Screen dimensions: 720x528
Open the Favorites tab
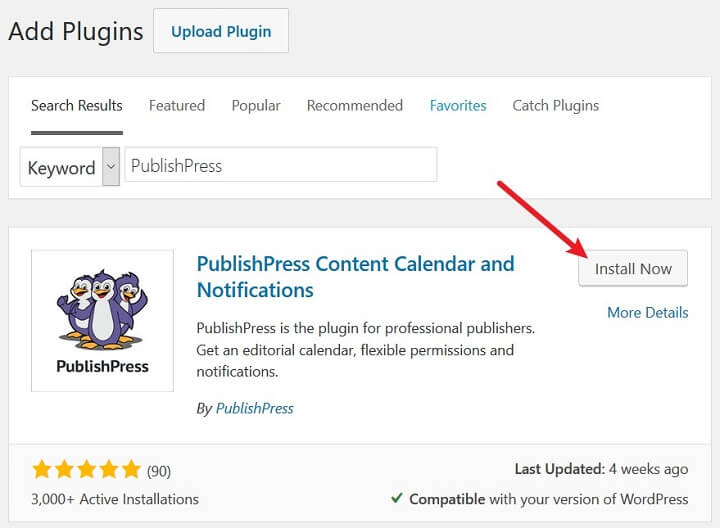458,106
